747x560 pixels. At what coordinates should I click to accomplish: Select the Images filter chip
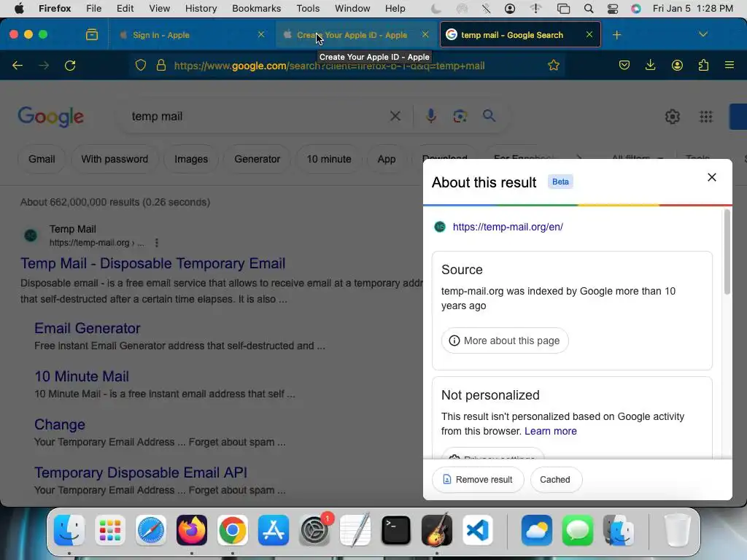[x=191, y=159]
